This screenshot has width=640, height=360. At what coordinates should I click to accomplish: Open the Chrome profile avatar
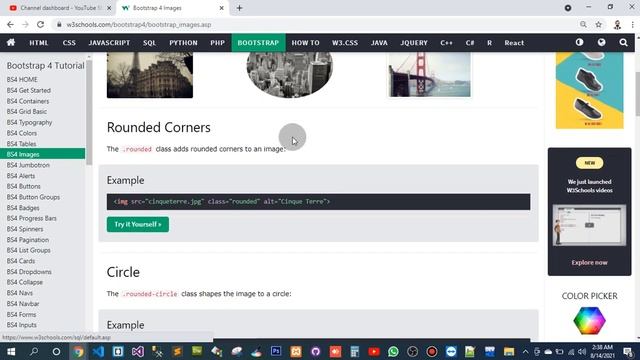pos(617,24)
